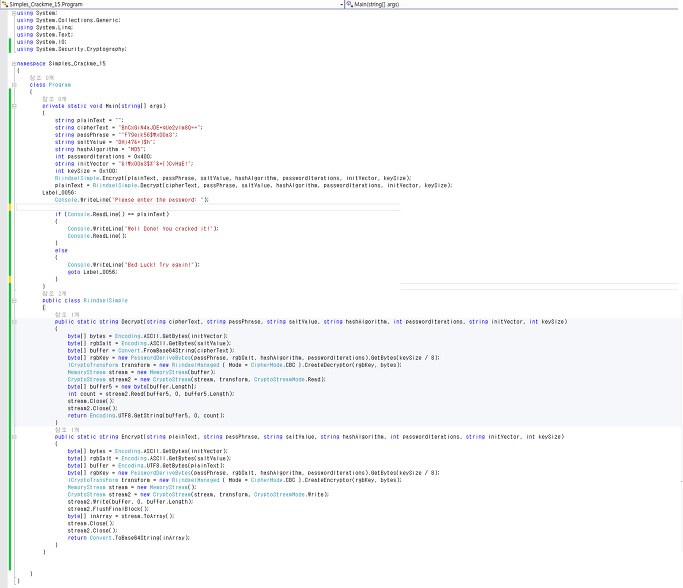Click the CreateEncryptor(rgbKey, bytes) line

pos(235,480)
